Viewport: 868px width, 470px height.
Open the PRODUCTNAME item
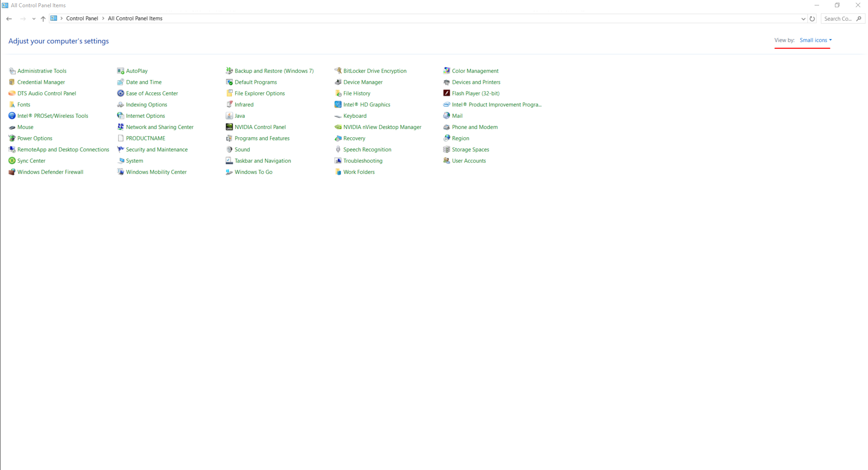145,139
